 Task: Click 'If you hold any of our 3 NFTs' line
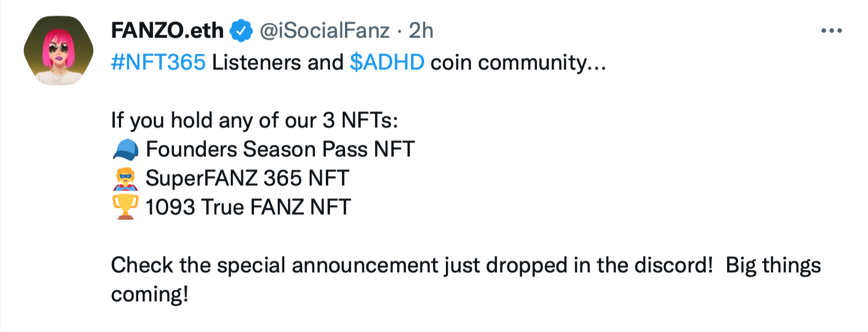pyautogui.click(x=255, y=121)
